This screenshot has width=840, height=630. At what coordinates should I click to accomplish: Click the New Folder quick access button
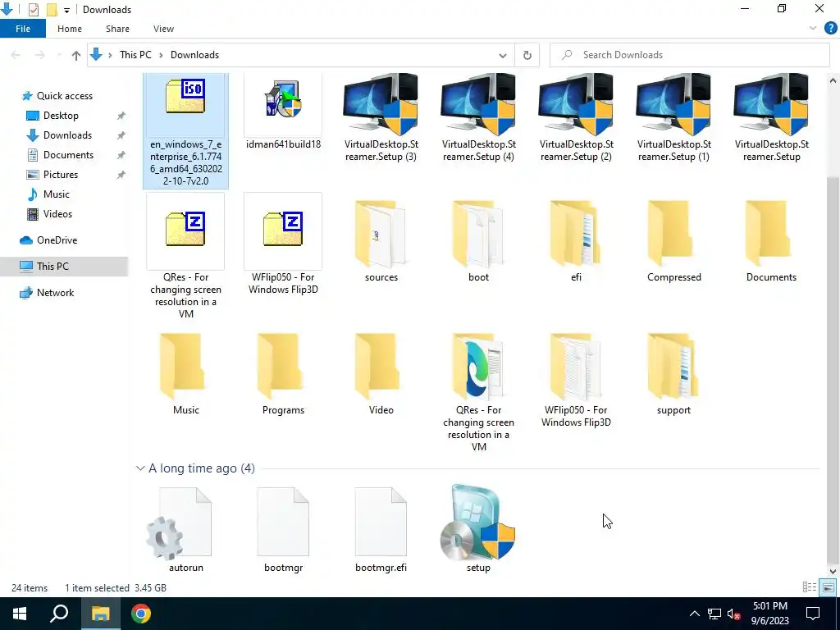[52, 10]
